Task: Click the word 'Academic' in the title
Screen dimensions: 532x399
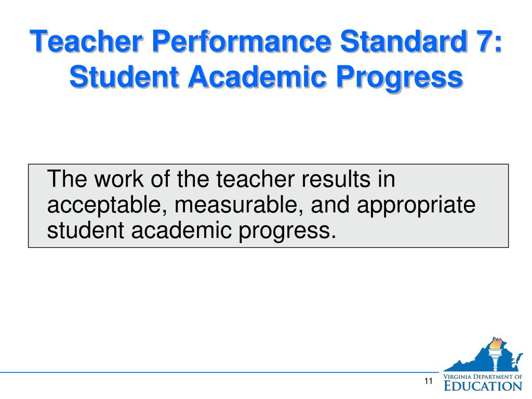Action: pos(257,77)
